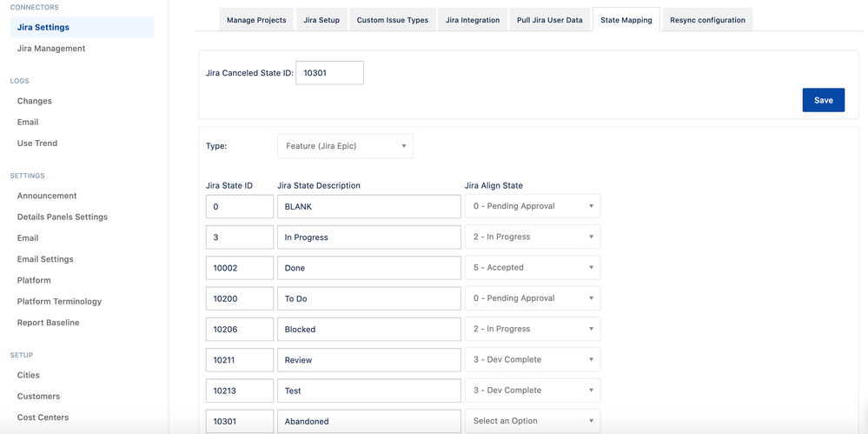The height and width of the screenshot is (434, 868).
Task: Click the Jira State ID field containing 10206
Action: pos(240,330)
